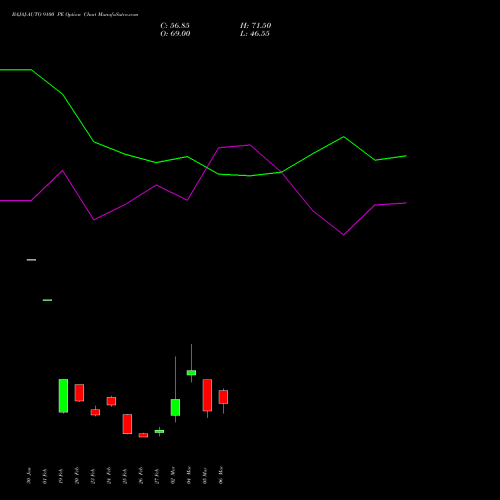Click the 26 Feb date axis label

click(141, 476)
